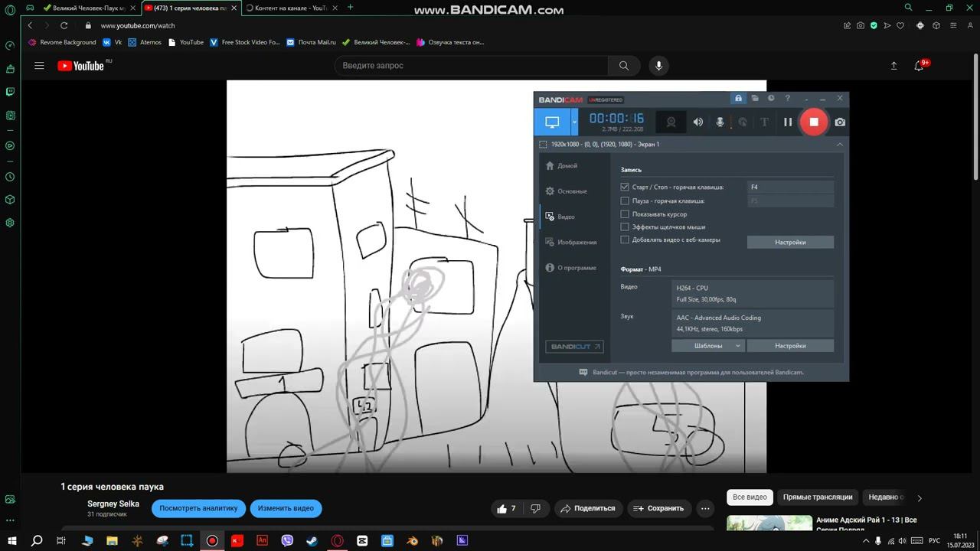Go back in the browser

(30, 25)
